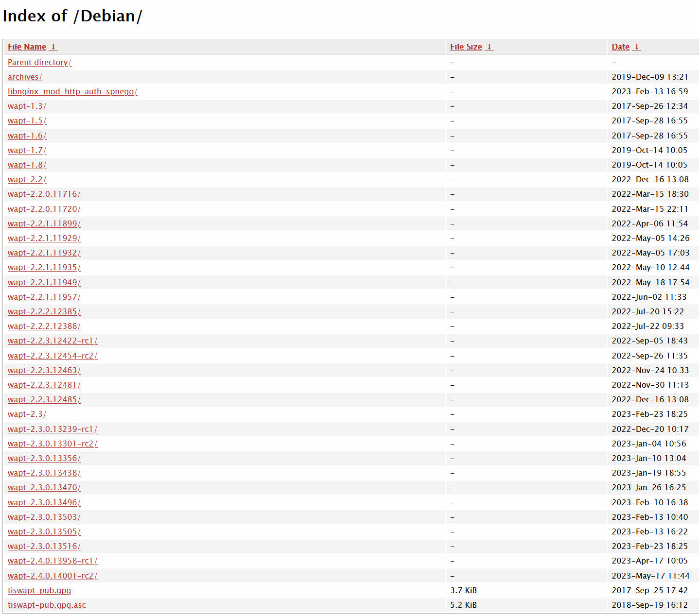Open the wapt-2.2.3.12485 directory

coord(44,399)
